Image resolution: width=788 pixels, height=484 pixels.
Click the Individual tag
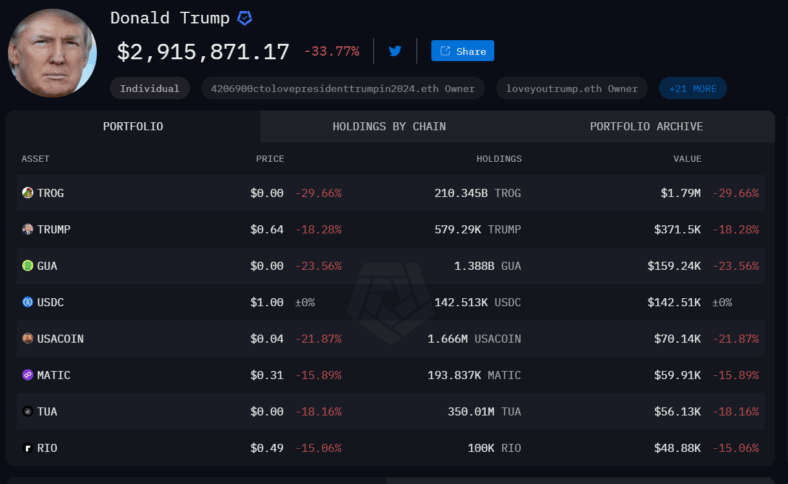coord(150,88)
